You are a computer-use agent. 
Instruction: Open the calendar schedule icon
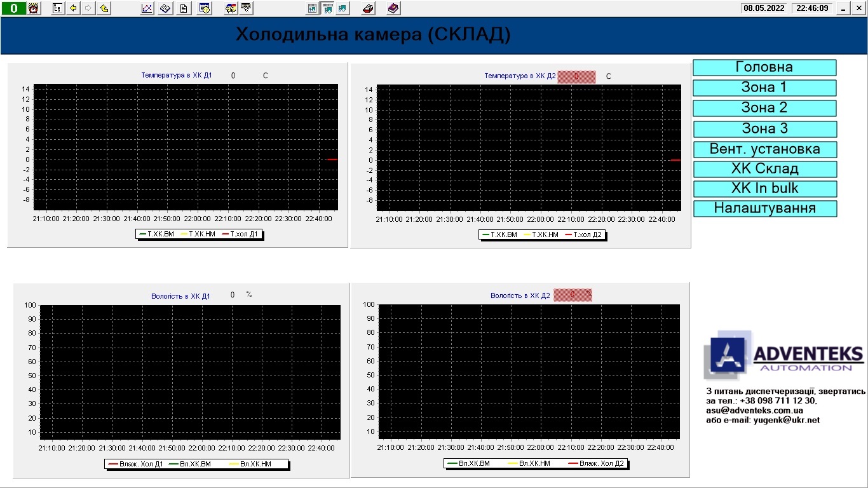(205, 8)
